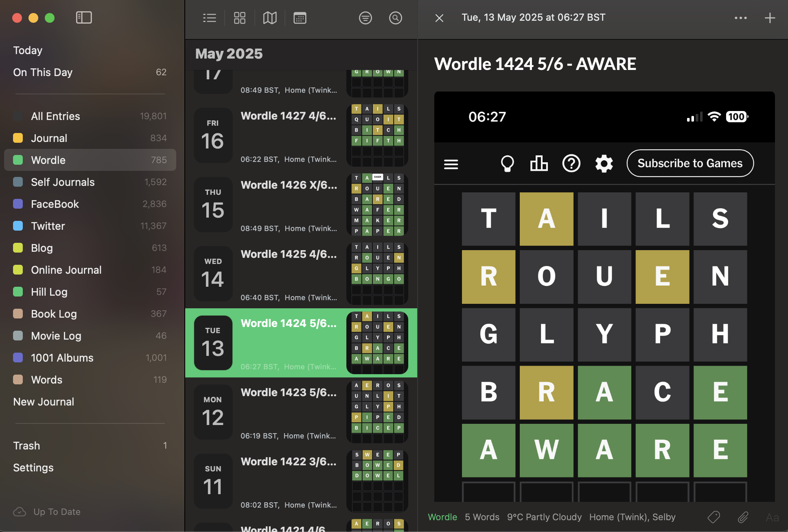The height and width of the screenshot is (532, 788).
Task: Switch to grid media view
Action: tap(240, 18)
